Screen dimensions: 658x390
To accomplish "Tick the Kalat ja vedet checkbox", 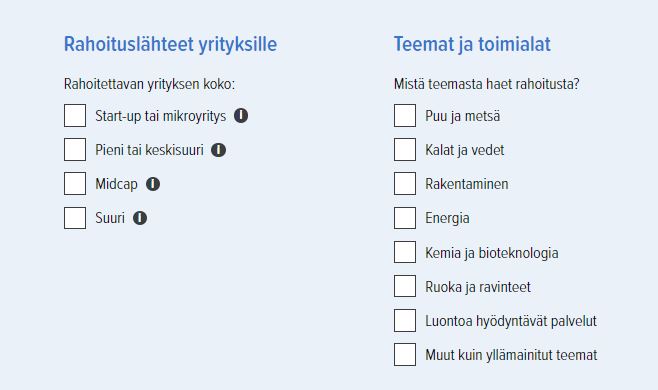I will tap(405, 149).
